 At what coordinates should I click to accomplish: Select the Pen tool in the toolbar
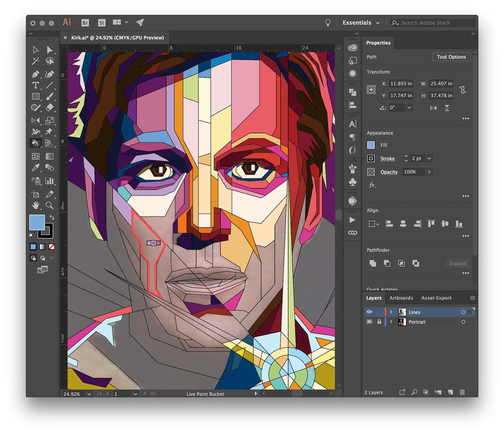tap(35, 73)
